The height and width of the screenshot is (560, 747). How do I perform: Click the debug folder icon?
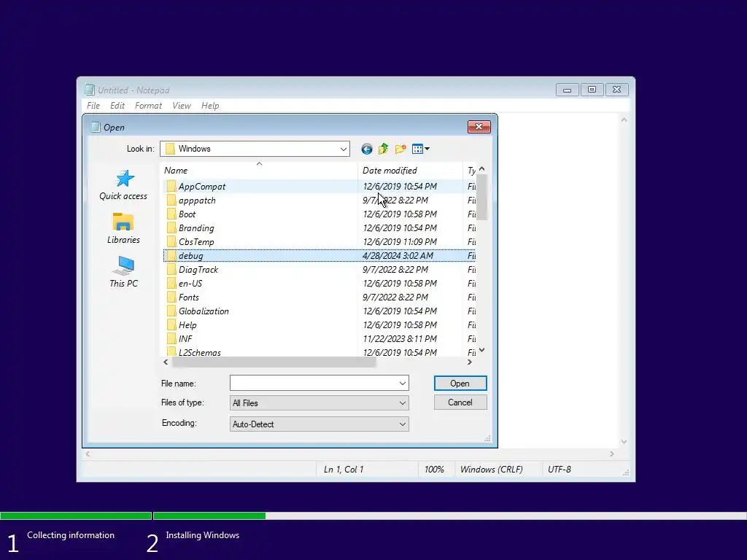tap(171, 256)
